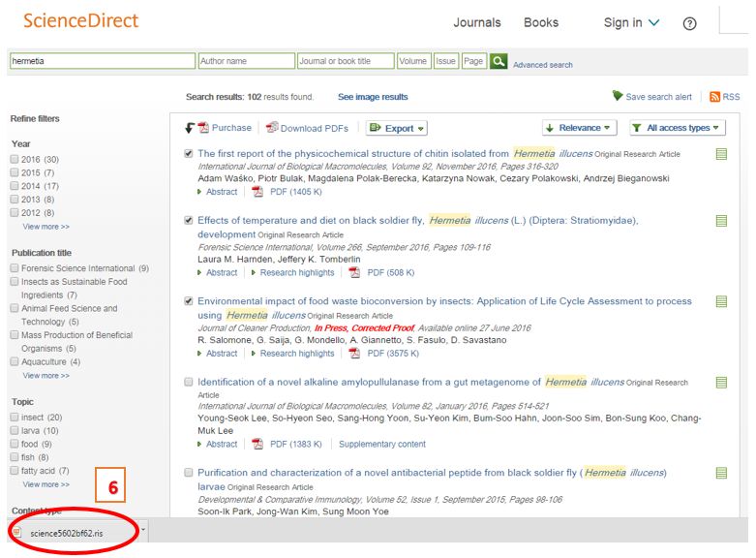Click the Download PDFs stacked icon
This screenshot has height=558, width=756.
[272, 128]
